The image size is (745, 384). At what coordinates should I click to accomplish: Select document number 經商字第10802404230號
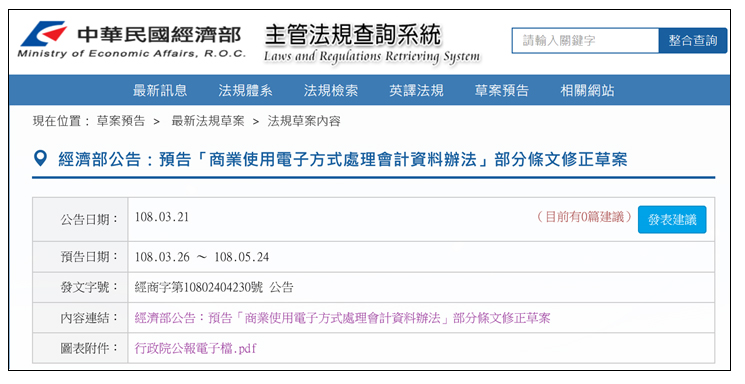coord(199,288)
